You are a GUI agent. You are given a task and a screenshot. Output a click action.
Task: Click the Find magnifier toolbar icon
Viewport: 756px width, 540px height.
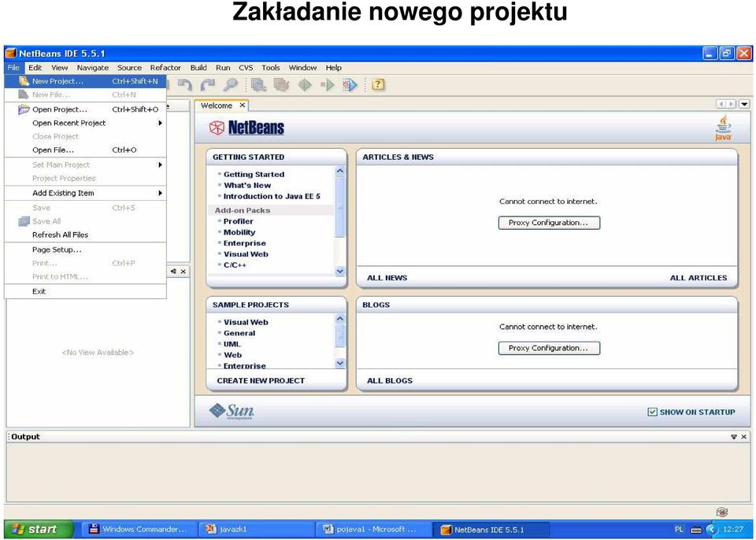pos(231,85)
